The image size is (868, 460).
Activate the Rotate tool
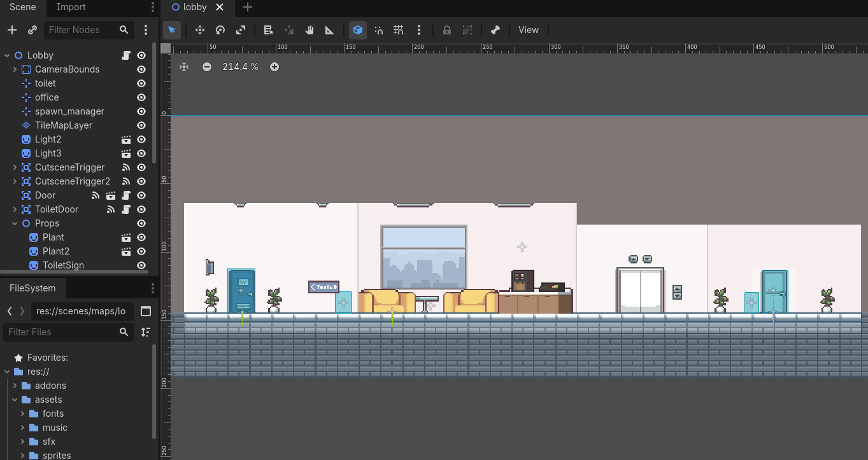pos(220,30)
